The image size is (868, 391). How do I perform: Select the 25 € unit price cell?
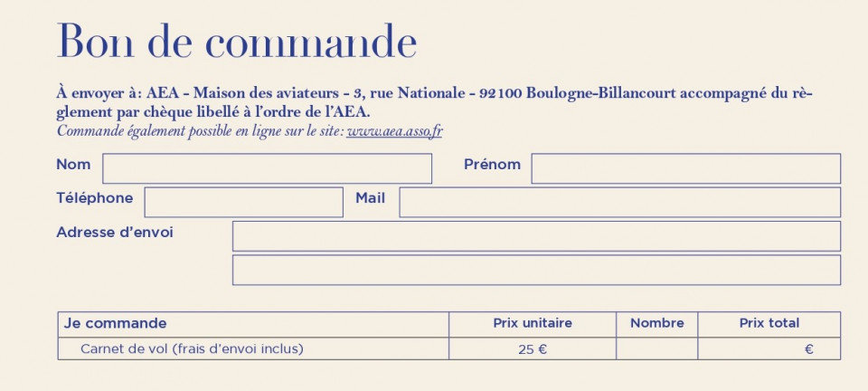point(533,348)
